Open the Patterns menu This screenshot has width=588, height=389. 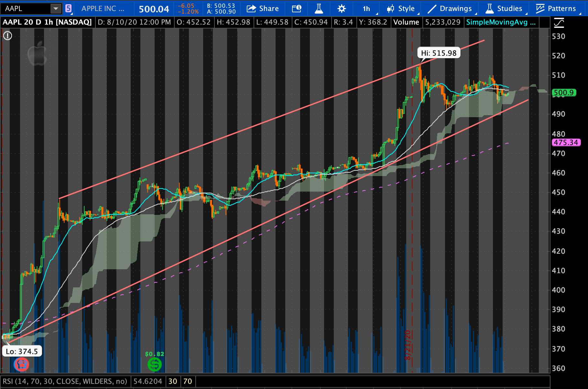pyautogui.click(x=556, y=9)
